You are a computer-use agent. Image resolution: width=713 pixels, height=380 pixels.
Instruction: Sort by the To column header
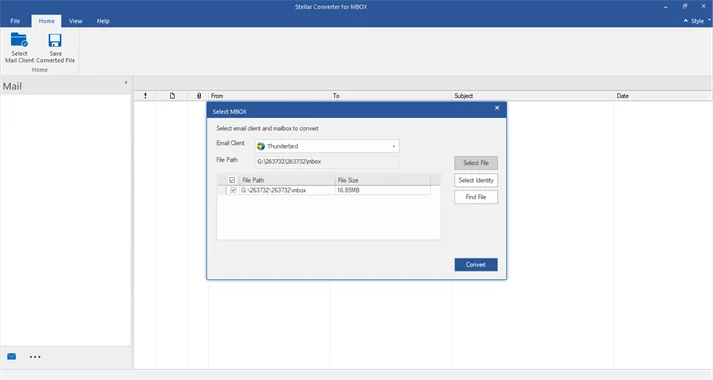[x=391, y=96]
